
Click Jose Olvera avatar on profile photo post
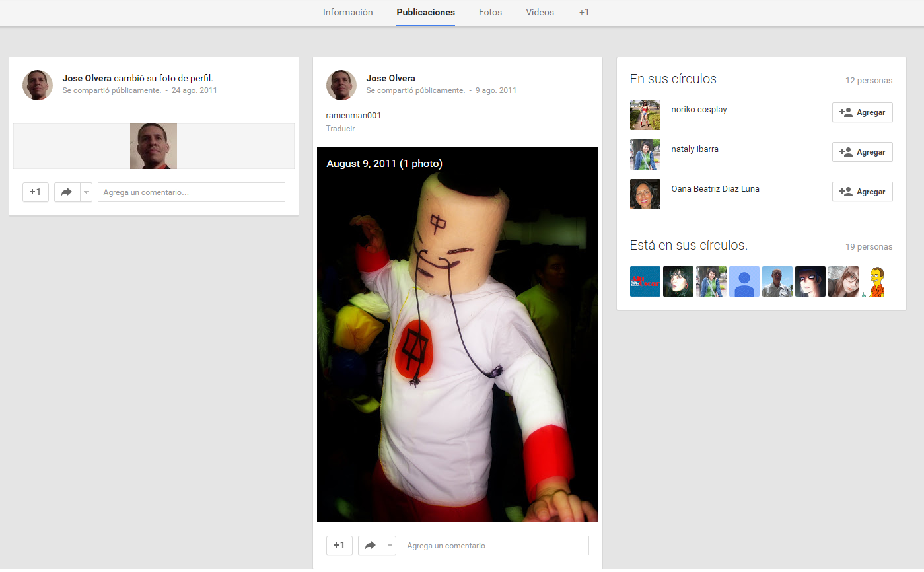38,85
